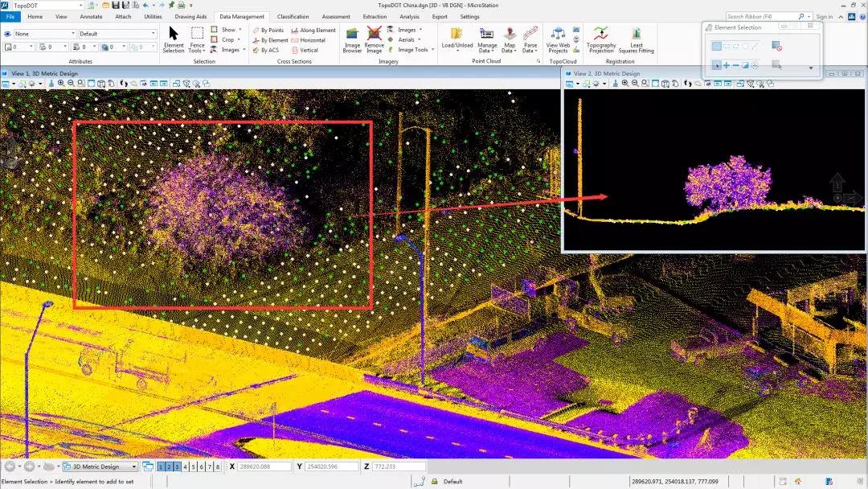Toggle view 7 button in view groups

pyautogui.click(x=210, y=466)
